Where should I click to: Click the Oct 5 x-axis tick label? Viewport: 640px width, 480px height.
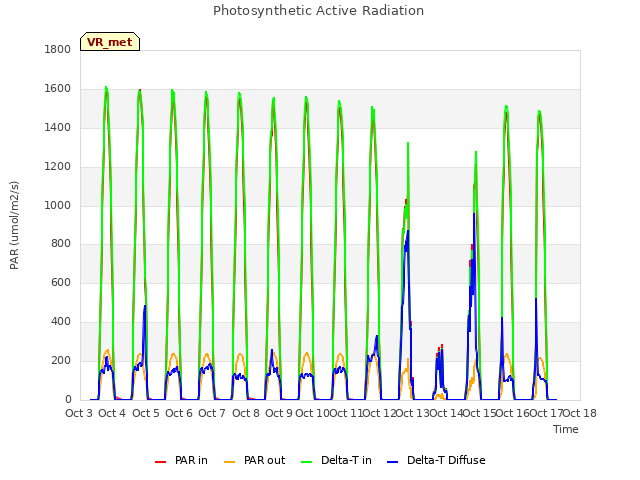click(146, 413)
